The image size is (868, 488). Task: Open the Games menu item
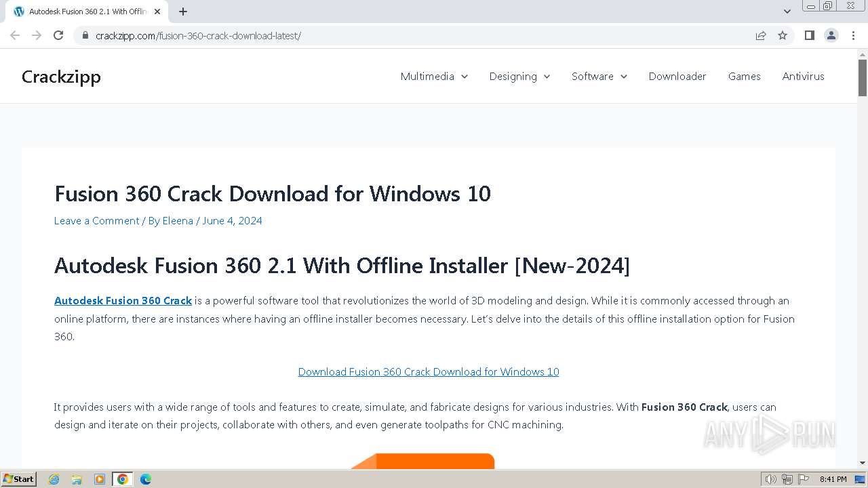(744, 77)
